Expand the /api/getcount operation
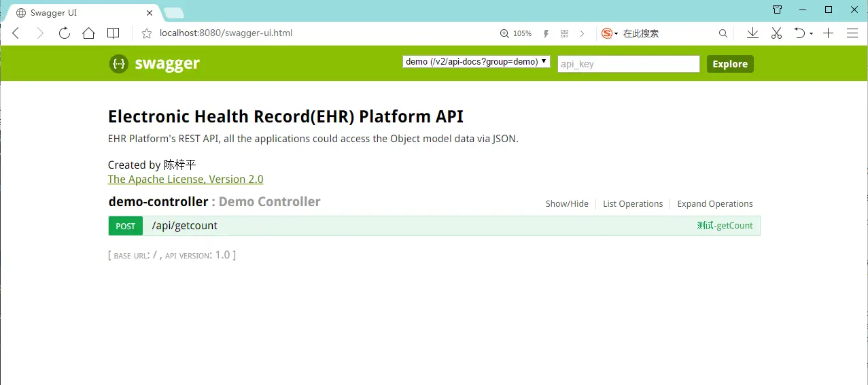This screenshot has height=385, width=868. point(185,226)
